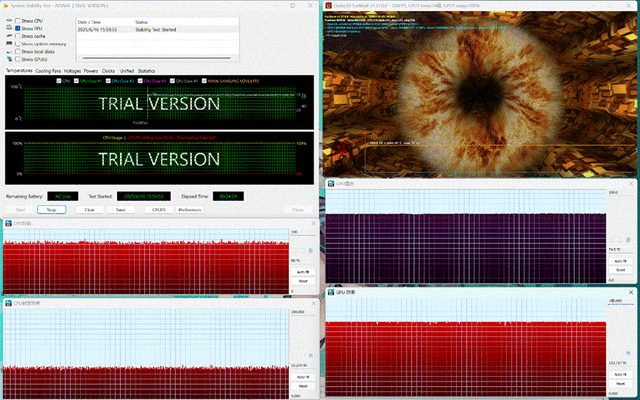Click the maximum value field in the GPU 功率 window
The image size is (640, 400).
[x=621, y=301]
